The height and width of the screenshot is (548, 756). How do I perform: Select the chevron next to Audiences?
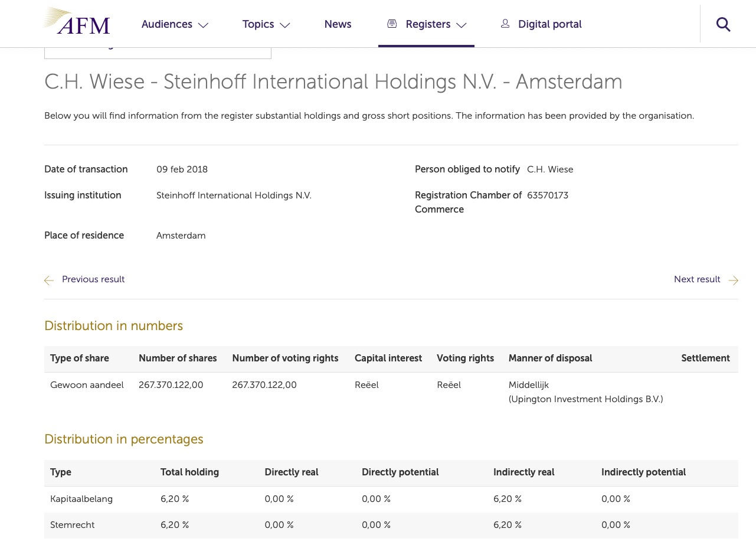point(203,26)
